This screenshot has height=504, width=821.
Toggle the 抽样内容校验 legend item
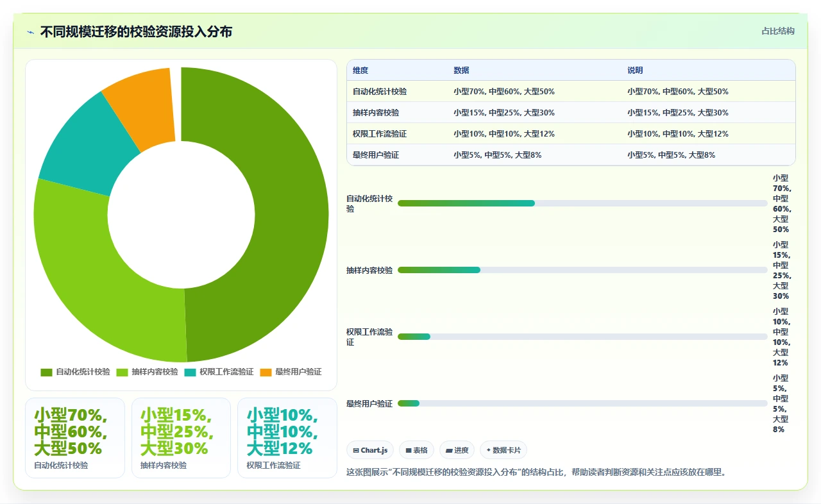click(147, 372)
